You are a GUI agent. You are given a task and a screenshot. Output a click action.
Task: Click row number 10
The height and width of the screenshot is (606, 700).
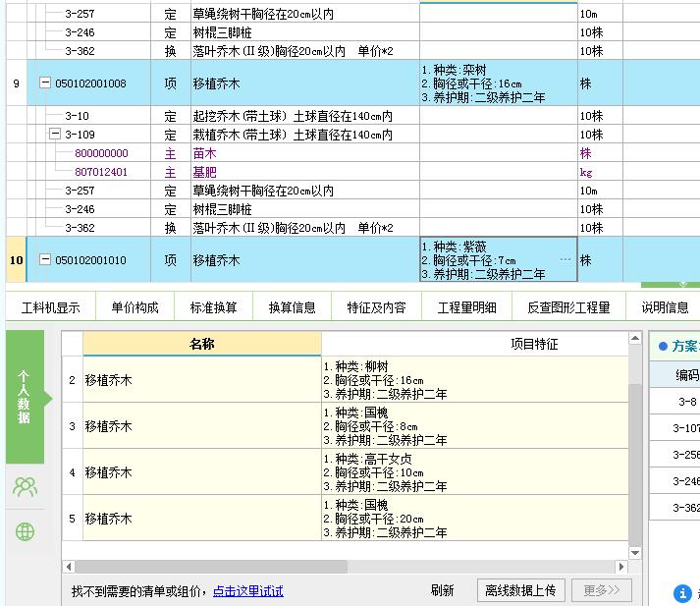17,260
